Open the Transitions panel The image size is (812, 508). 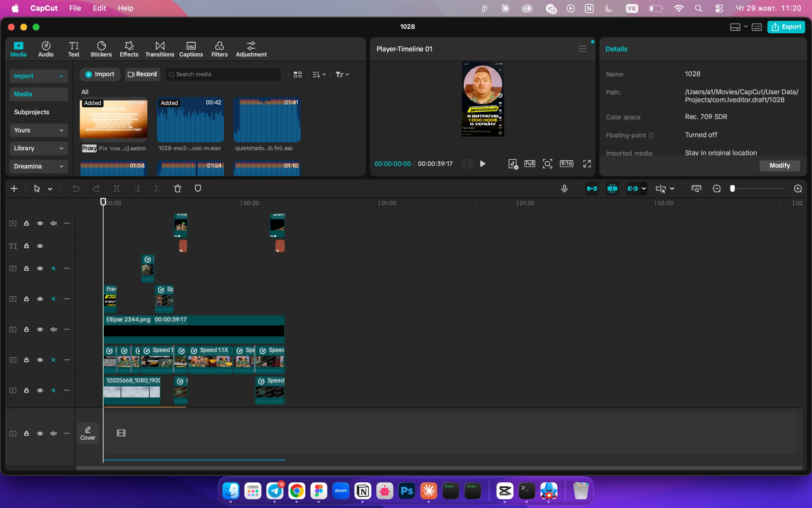tap(160, 49)
